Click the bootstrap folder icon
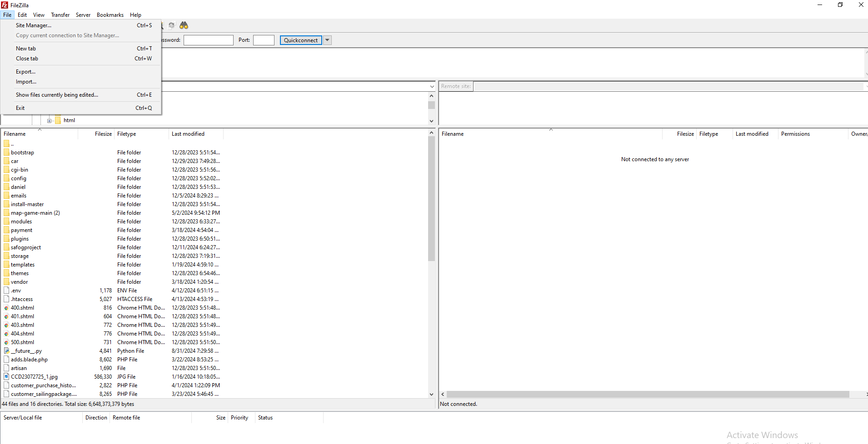Image resolution: width=868 pixels, height=444 pixels. point(6,153)
